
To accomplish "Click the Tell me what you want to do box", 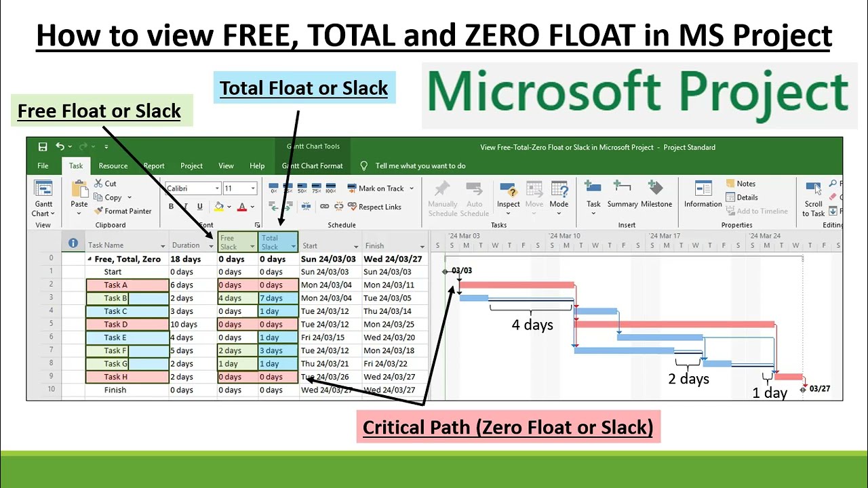I will tap(420, 165).
